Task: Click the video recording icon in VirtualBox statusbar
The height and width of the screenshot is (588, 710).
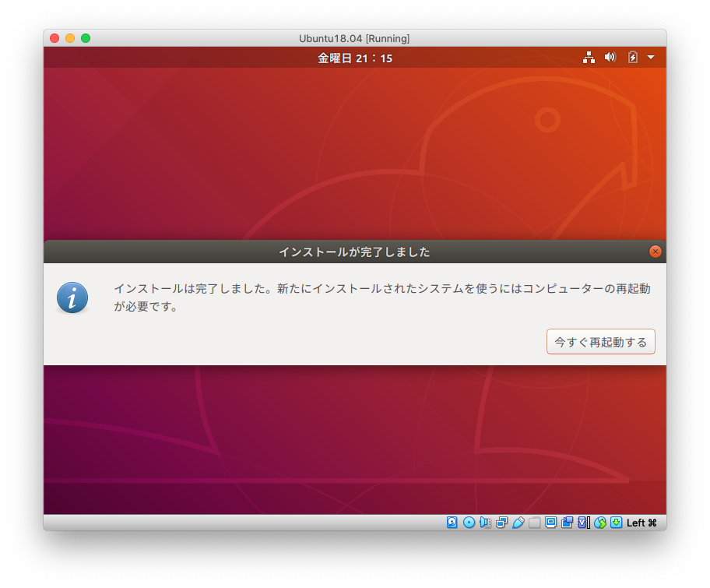Action: coord(566,523)
